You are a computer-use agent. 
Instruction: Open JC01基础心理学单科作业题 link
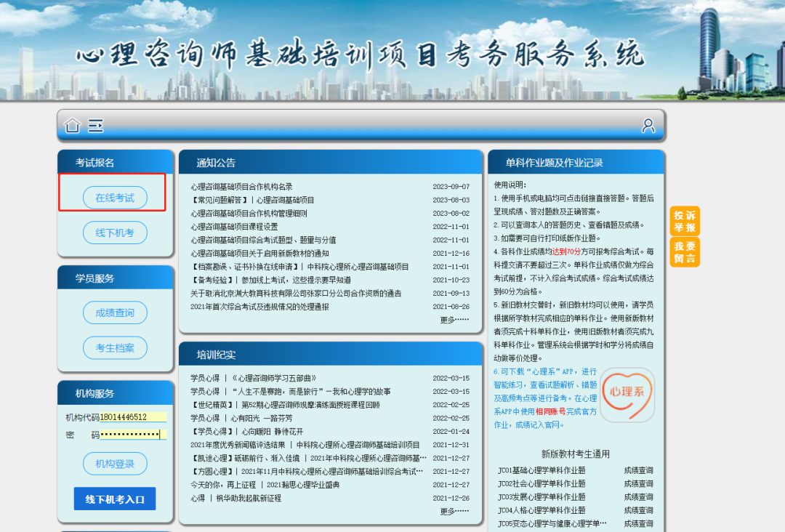point(542,470)
